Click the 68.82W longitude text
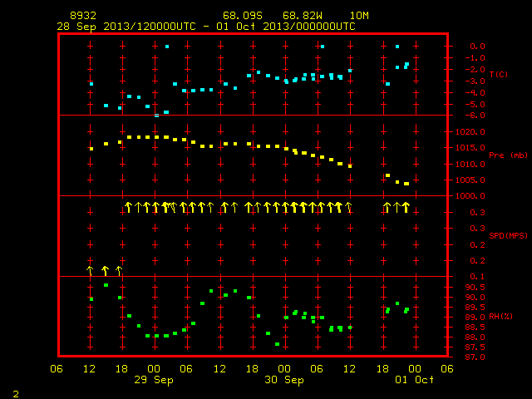 (x=303, y=16)
